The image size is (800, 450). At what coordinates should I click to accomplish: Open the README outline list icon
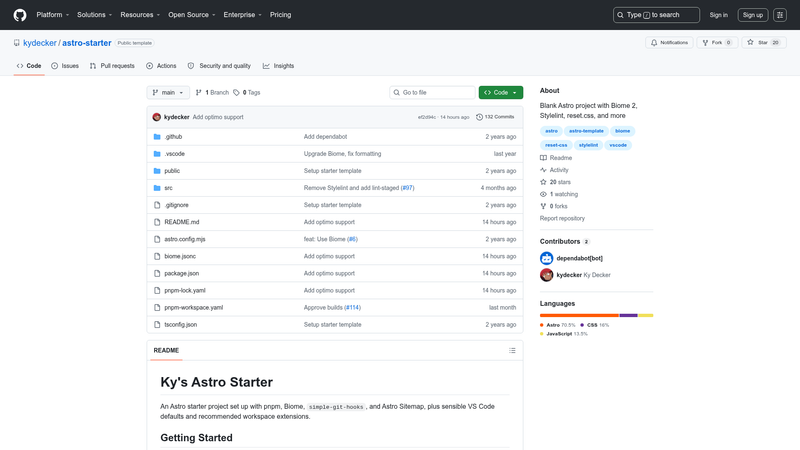[x=512, y=351]
